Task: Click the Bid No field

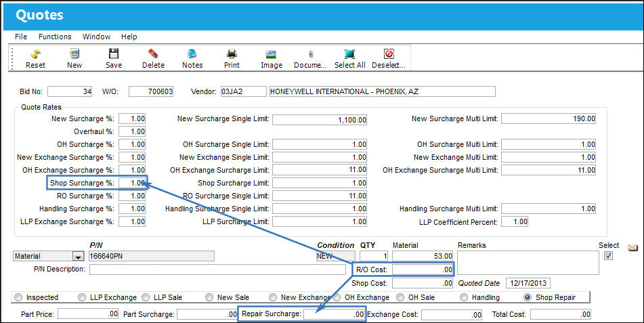Action: pyautogui.click(x=70, y=91)
